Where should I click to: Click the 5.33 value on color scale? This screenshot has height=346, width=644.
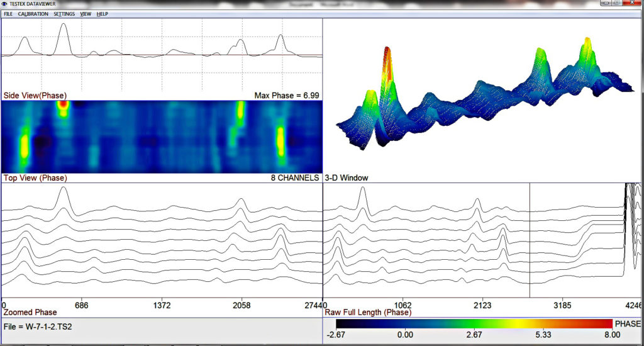[x=543, y=335]
